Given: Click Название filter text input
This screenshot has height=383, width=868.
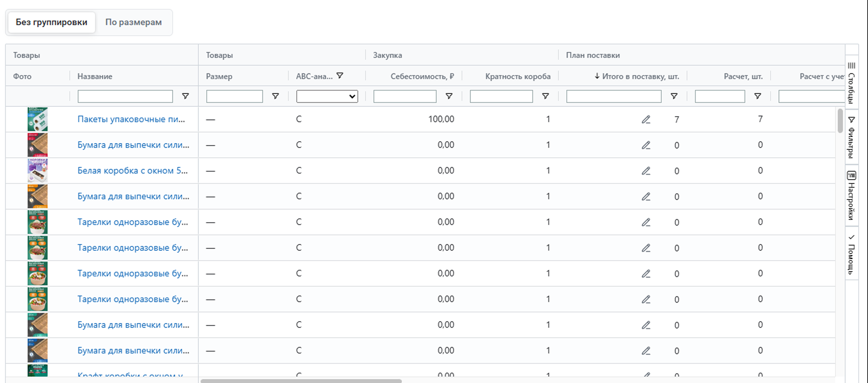Looking at the screenshot, I should point(125,97).
